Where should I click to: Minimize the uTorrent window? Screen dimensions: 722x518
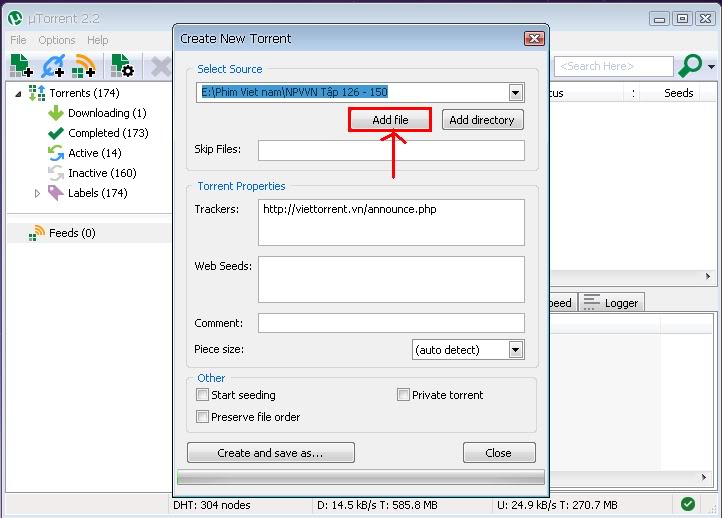point(659,19)
